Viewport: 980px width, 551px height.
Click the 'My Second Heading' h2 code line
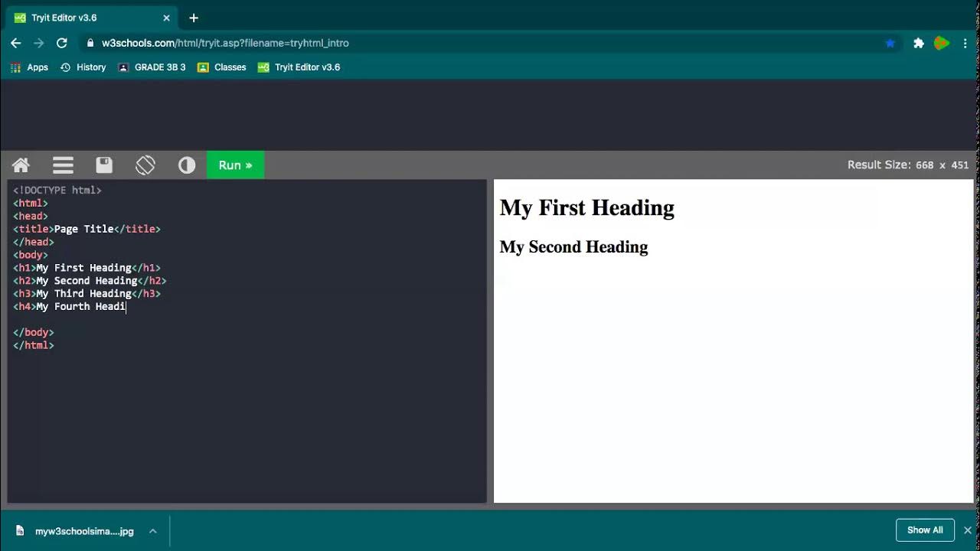click(x=90, y=280)
